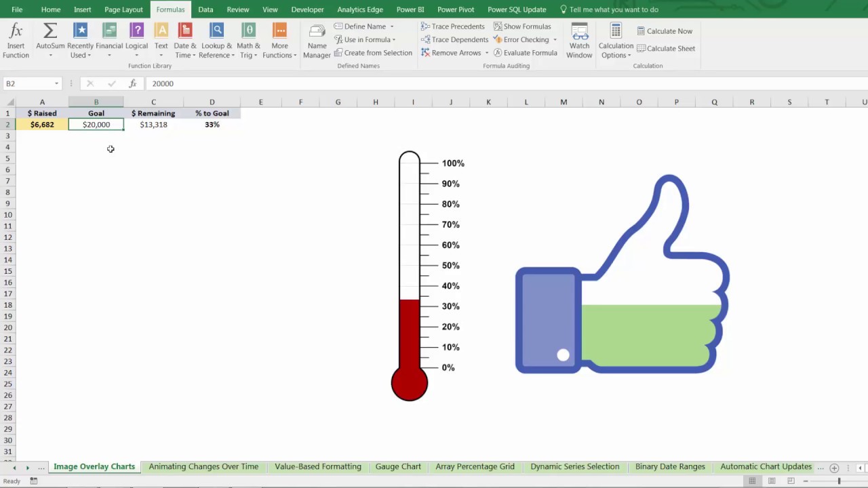This screenshot has height=488, width=868.
Task: Click Trace Precedents
Action: tap(452, 26)
